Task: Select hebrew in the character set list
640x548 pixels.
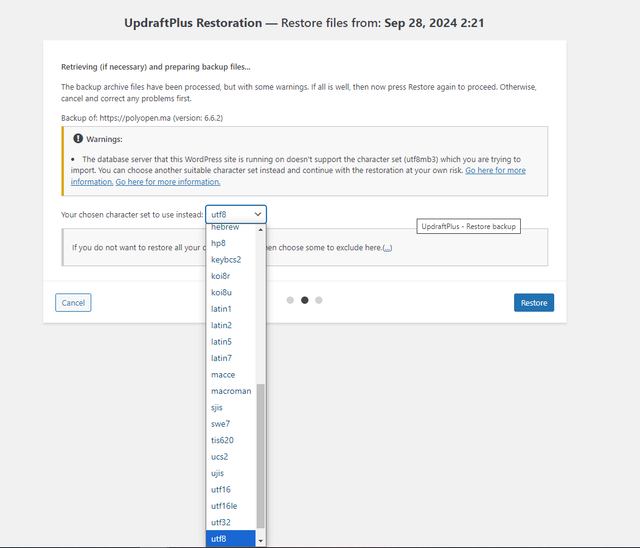Action: pyautogui.click(x=231, y=227)
